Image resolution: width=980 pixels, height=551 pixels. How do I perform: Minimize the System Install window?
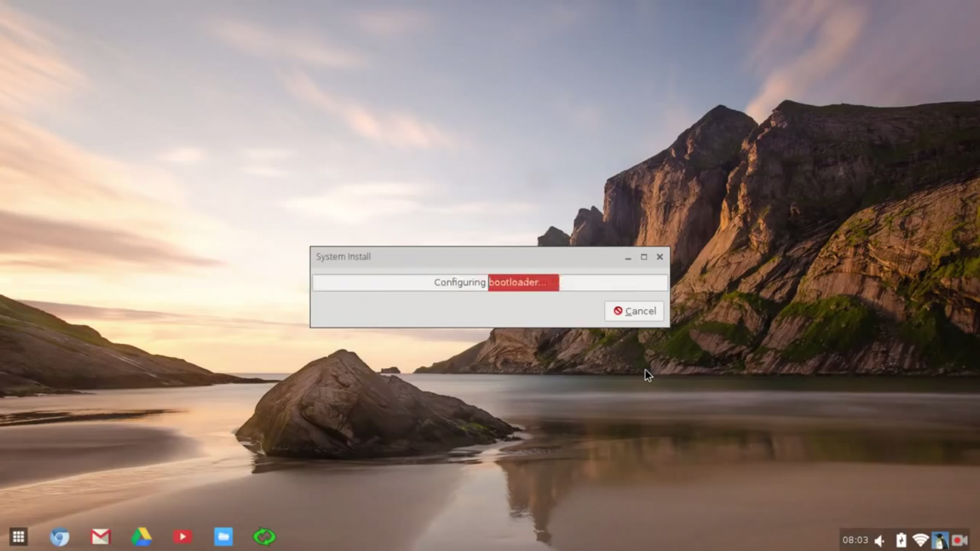click(x=628, y=257)
